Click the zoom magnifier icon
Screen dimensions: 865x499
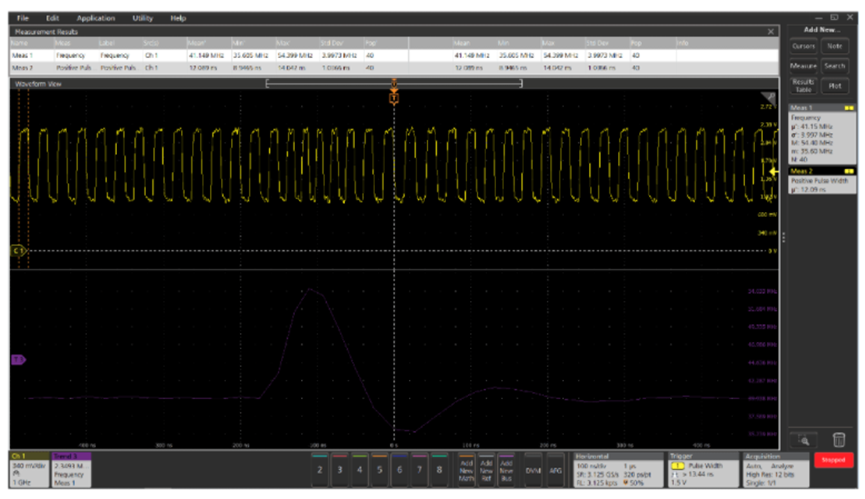pos(803,438)
